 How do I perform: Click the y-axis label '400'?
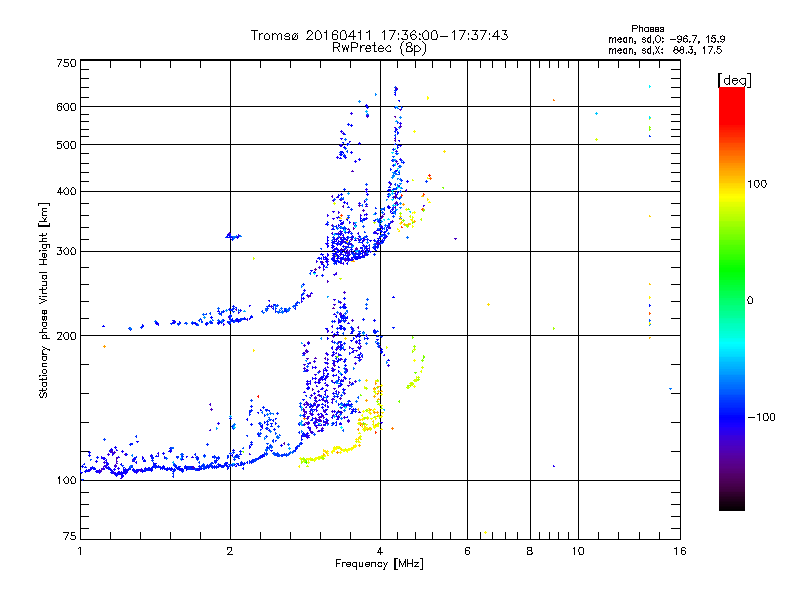[67, 192]
